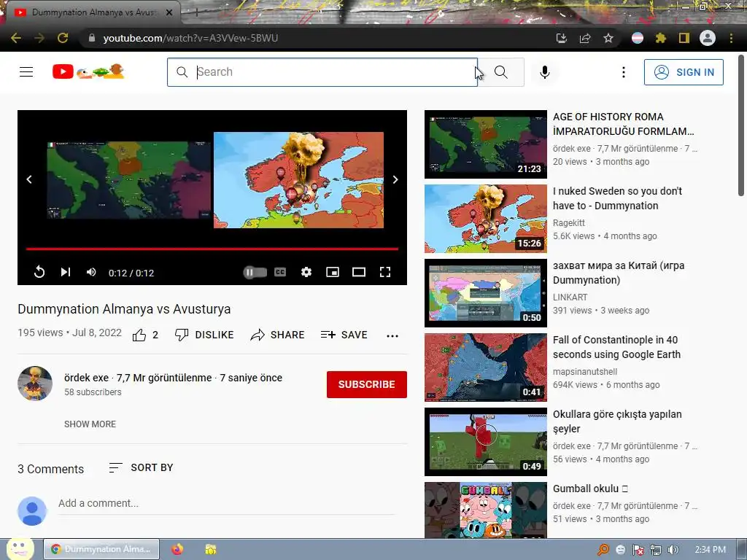This screenshot has width=747, height=560.
Task: Open ördek exe channel avatar
Action: tap(35, 384)
